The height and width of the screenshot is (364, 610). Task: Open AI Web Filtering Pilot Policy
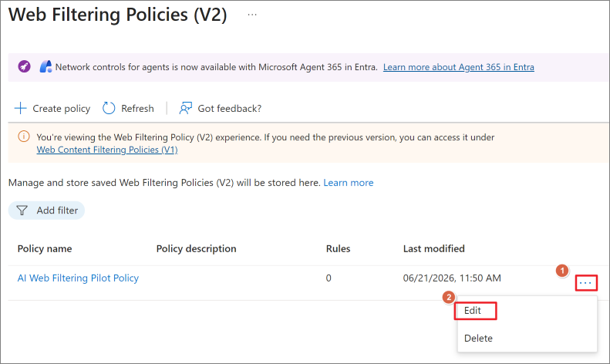tap(78, 278)
